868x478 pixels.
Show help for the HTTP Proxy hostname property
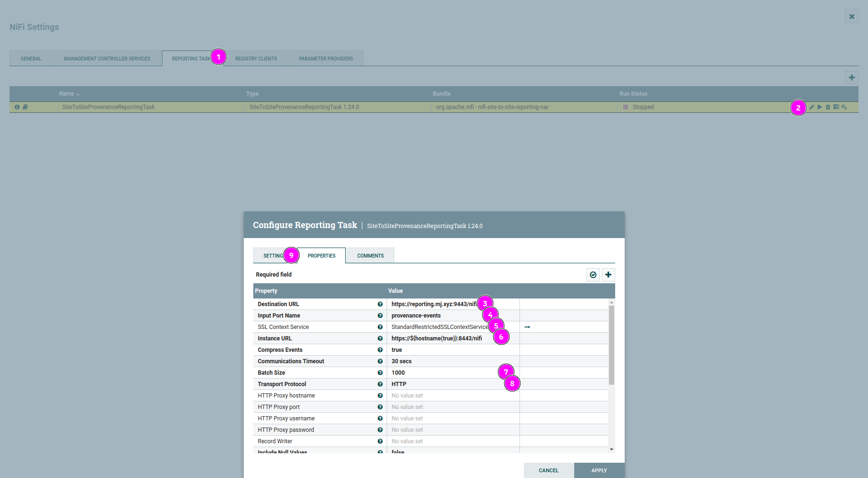pos(380,396)
